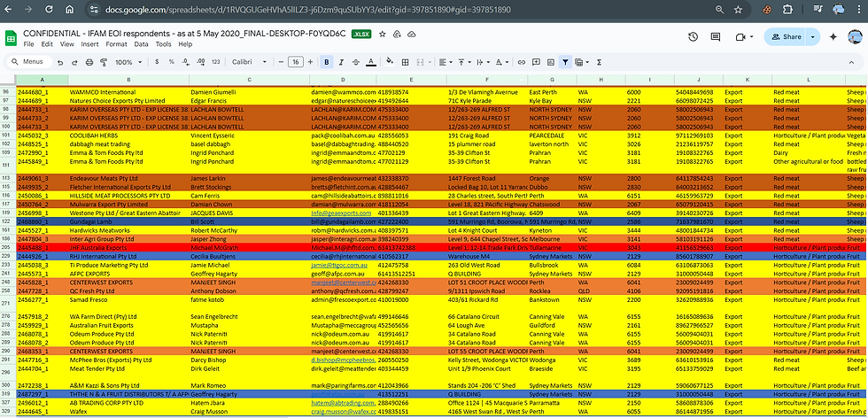Click the Share button
Screen dimensions: 868x418
[787, 36]
